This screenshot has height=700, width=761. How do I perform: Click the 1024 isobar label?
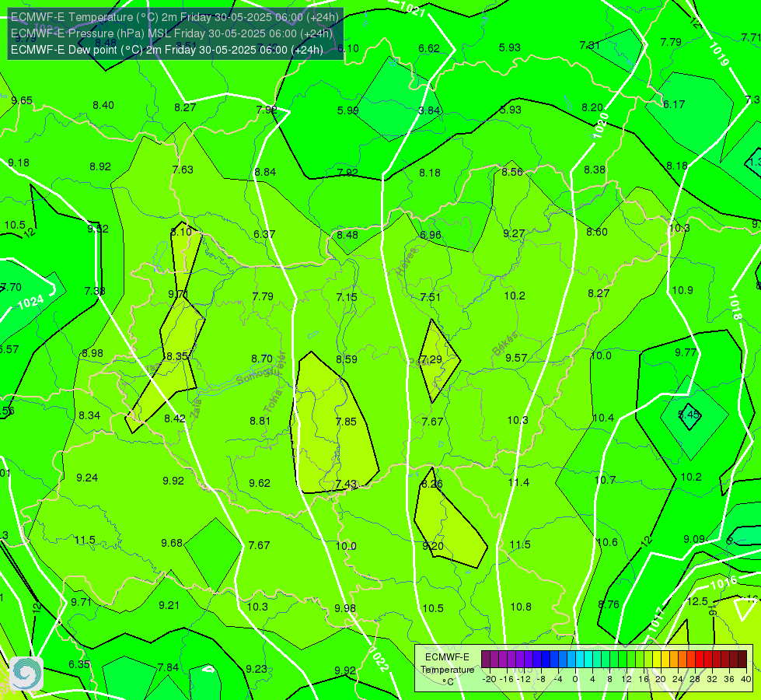coord(30,303)
